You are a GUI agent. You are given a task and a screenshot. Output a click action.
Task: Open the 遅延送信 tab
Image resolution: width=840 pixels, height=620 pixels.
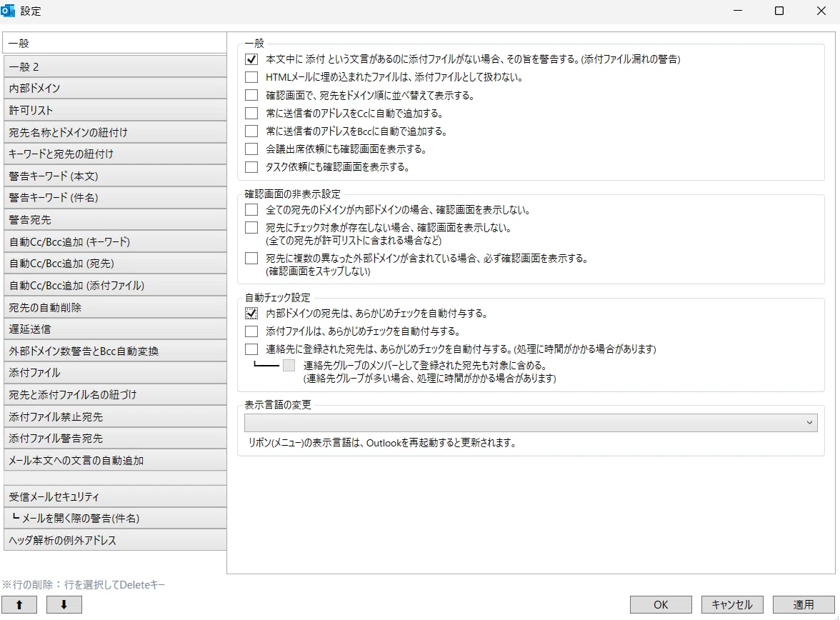coord(114,329)
